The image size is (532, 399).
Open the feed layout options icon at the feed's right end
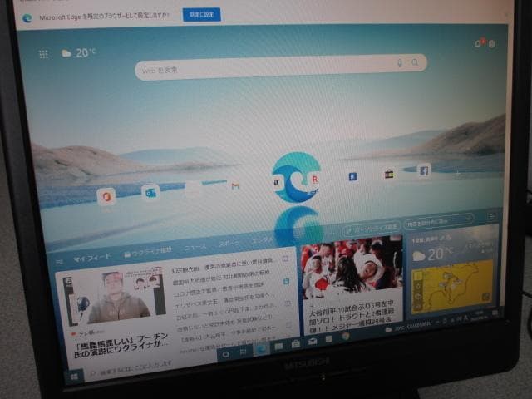(492, 215)
